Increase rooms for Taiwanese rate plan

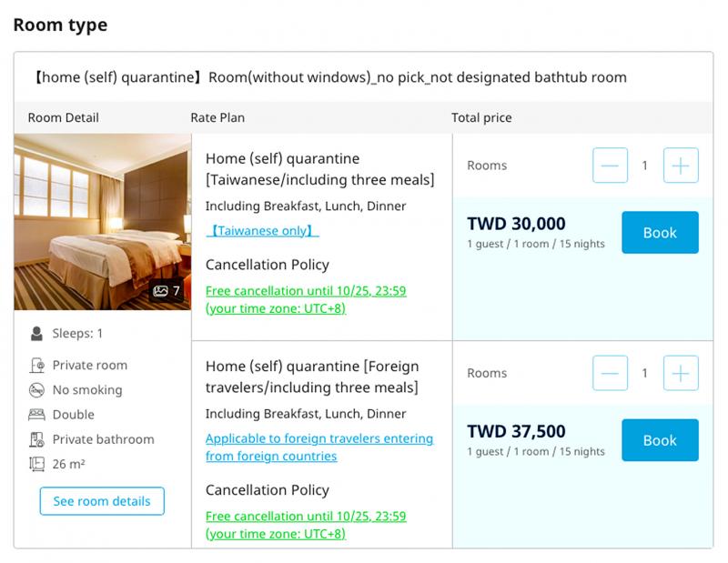click(x=681, y=166)
